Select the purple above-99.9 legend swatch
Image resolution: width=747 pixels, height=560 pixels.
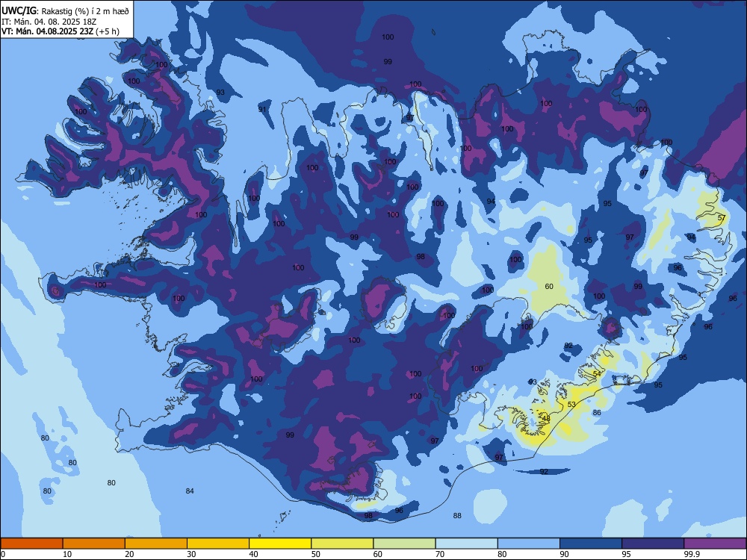[715, 544]
